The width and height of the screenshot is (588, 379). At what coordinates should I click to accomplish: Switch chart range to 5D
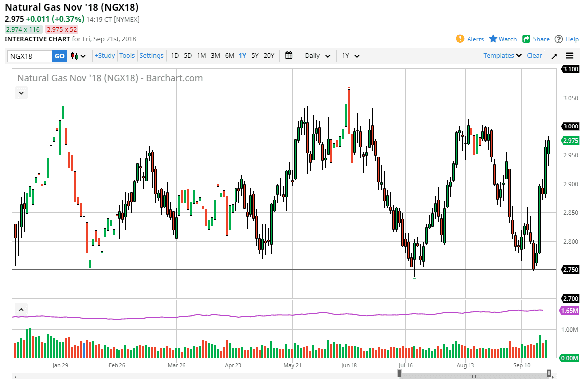(188, 56)
